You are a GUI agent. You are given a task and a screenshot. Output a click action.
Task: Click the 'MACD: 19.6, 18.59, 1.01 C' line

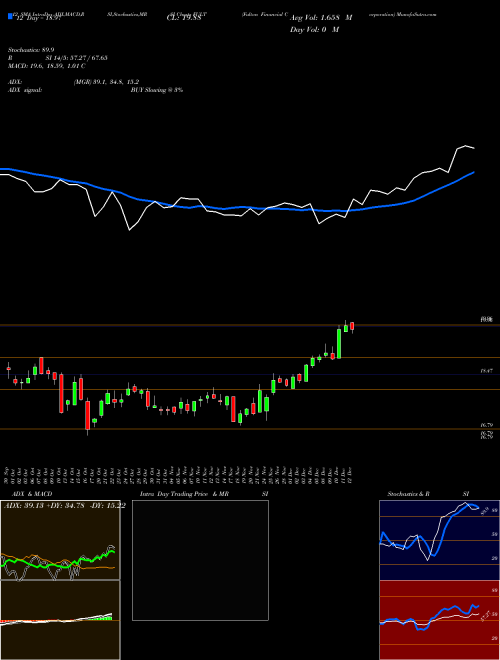(x=47, y=66)
